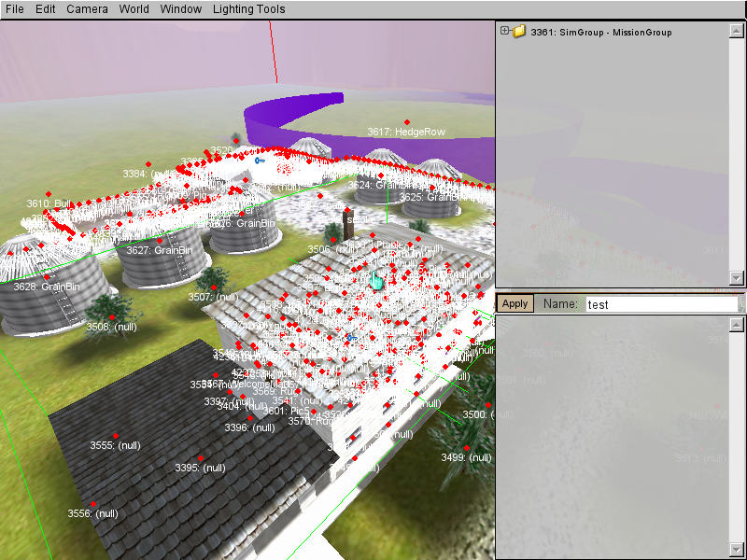Open the File menu
Image resolution: width=747 pixels, height=560 pixels.
point(15,9)
